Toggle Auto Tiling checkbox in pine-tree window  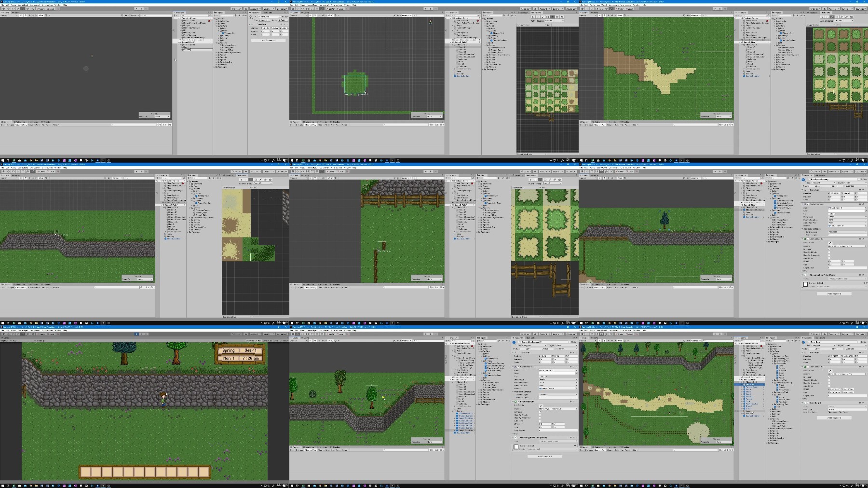click(x=829, y=258)
